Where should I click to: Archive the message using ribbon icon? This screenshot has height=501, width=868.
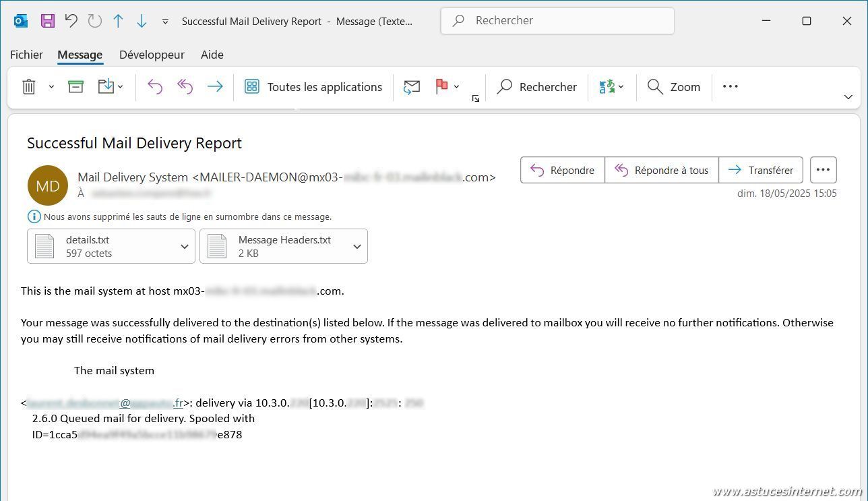(x=75, y=86)
